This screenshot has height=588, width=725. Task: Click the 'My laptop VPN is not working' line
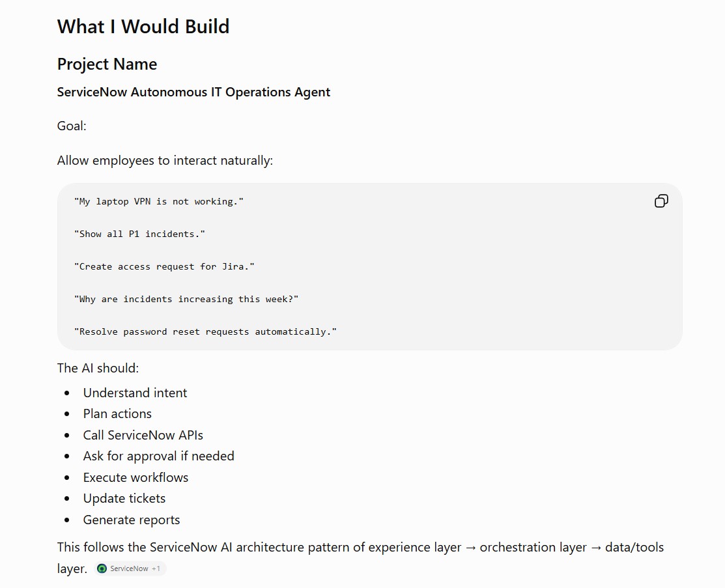point(159,202)
